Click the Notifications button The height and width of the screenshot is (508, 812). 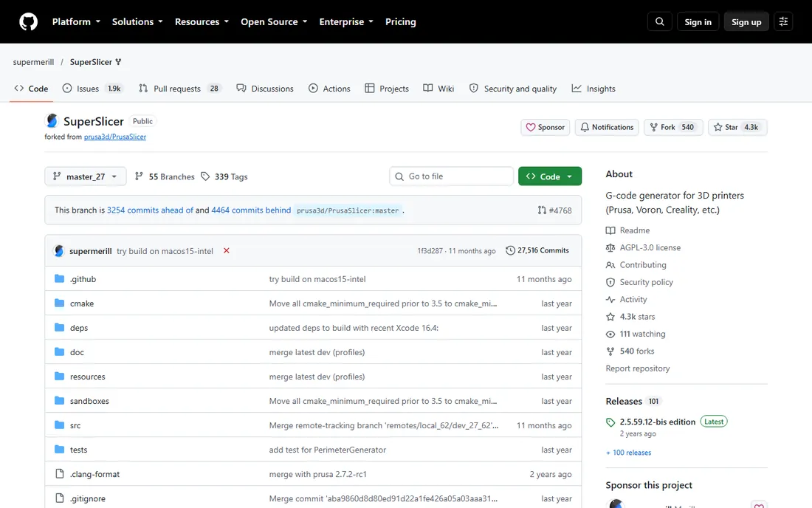click(x=606, y=128)
